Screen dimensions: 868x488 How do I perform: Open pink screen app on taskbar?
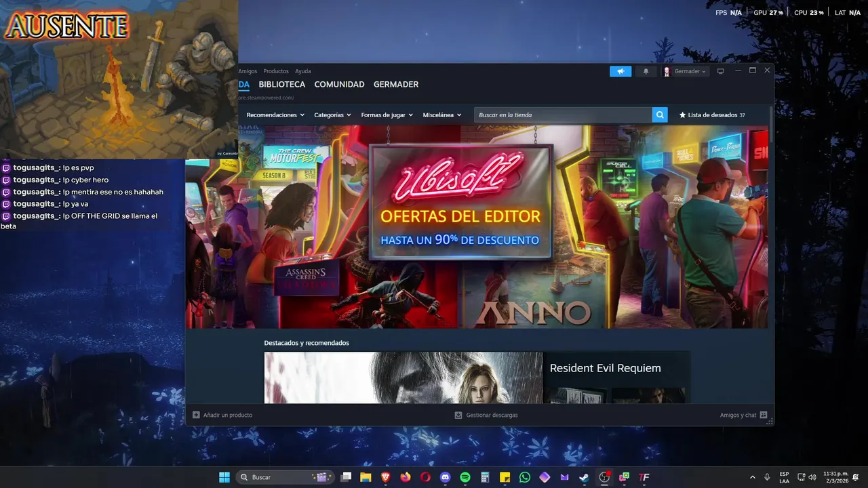click(x=624, y=477)
